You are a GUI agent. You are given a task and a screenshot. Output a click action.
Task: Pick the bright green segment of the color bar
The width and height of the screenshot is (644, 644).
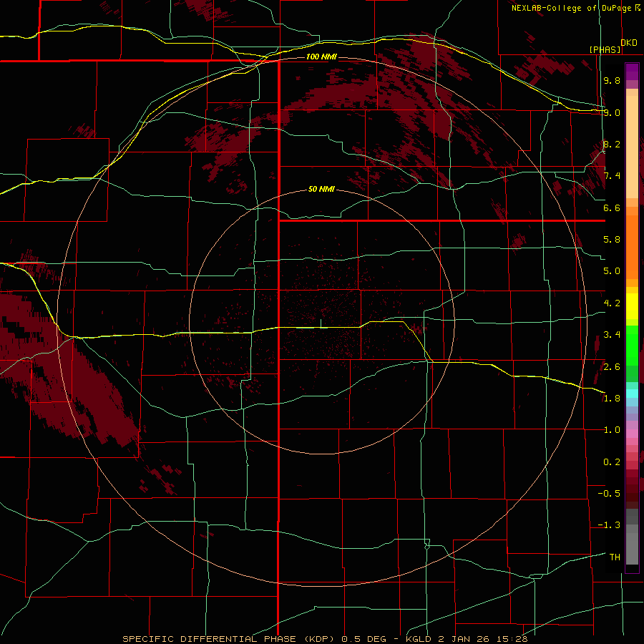(632, 346)
